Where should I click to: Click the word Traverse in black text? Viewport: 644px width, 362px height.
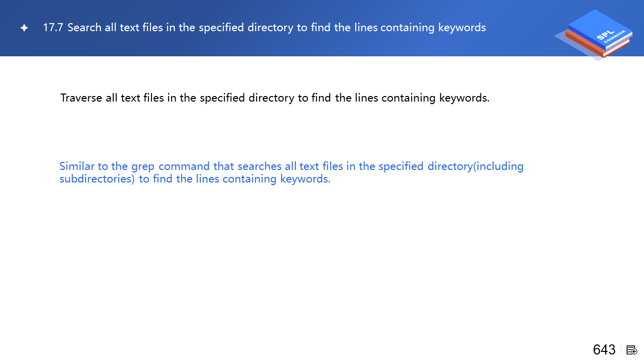82,98
